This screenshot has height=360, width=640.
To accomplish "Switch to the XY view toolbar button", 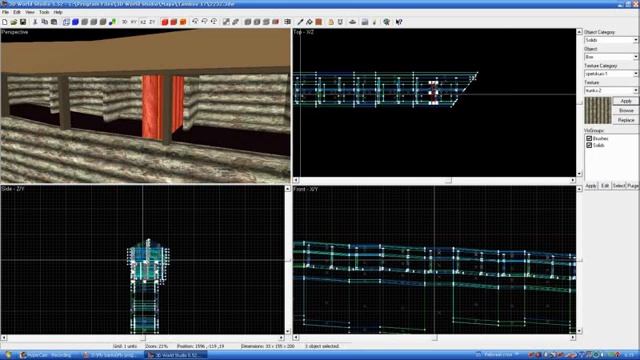I will [x=134, y=22].
